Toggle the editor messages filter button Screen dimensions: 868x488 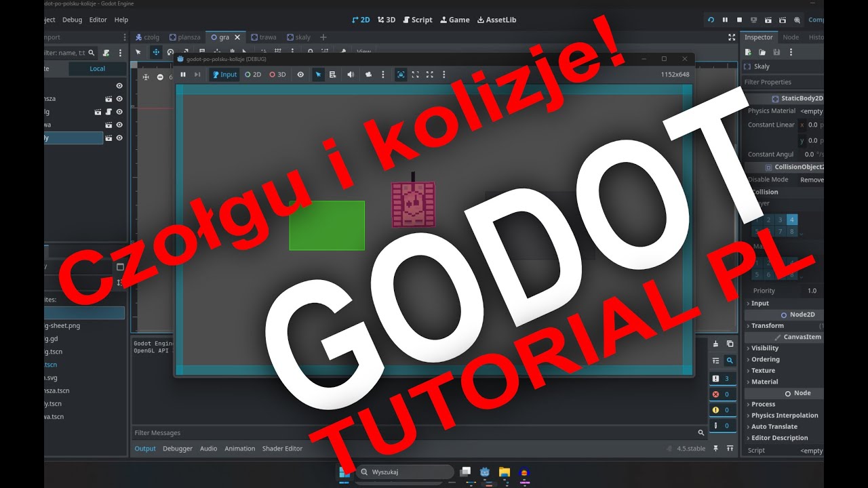click(x=721, y=426)
